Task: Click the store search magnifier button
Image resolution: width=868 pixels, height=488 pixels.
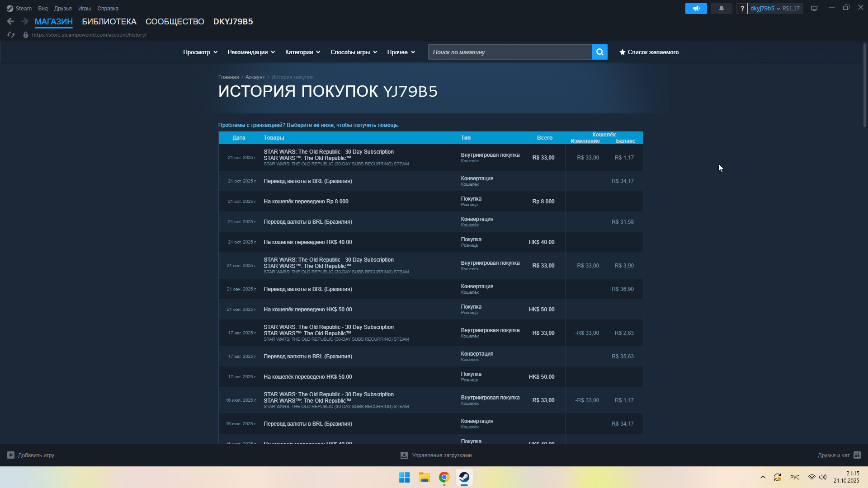Action: (599, 52)
